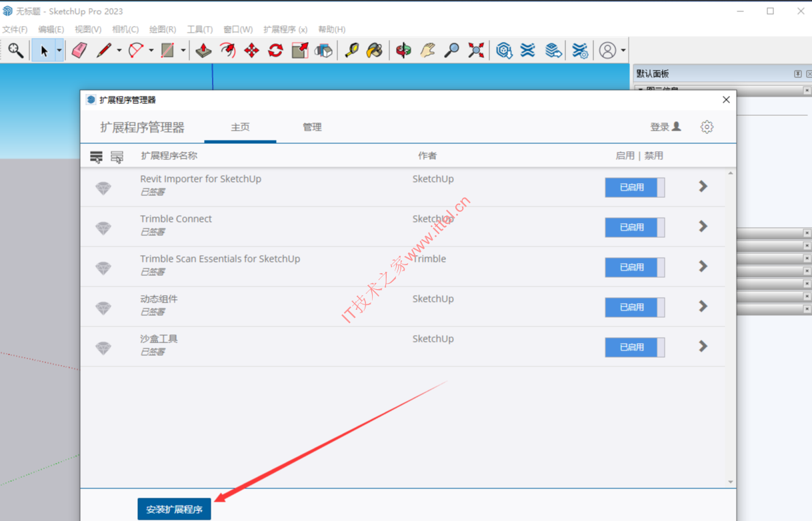
Task: Open the account icon dropdown arrow
Action: point(623,51)
